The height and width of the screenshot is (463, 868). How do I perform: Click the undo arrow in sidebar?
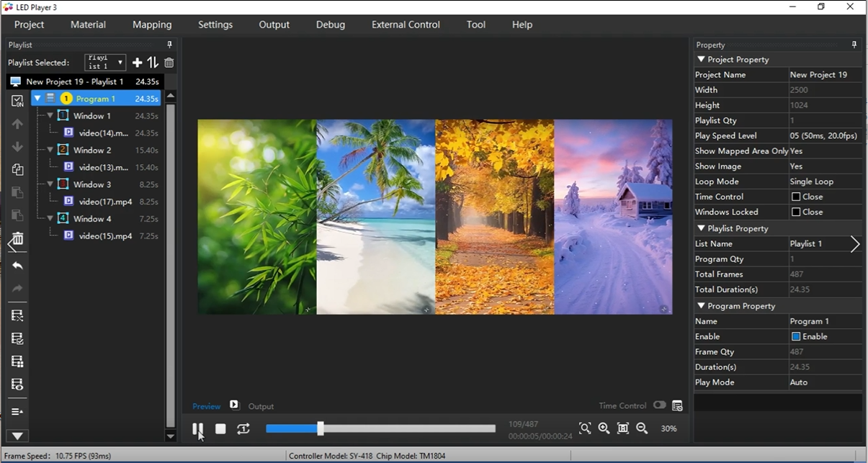coord(18,266)
